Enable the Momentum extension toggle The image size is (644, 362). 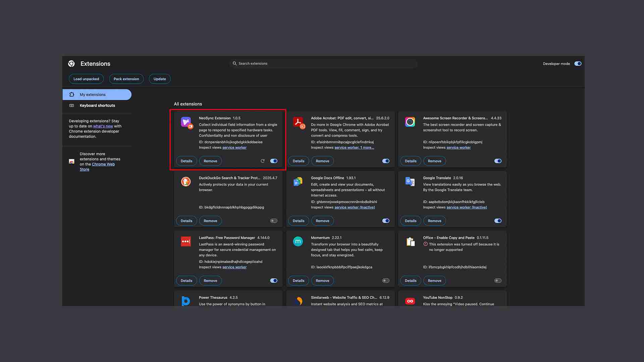386,281
